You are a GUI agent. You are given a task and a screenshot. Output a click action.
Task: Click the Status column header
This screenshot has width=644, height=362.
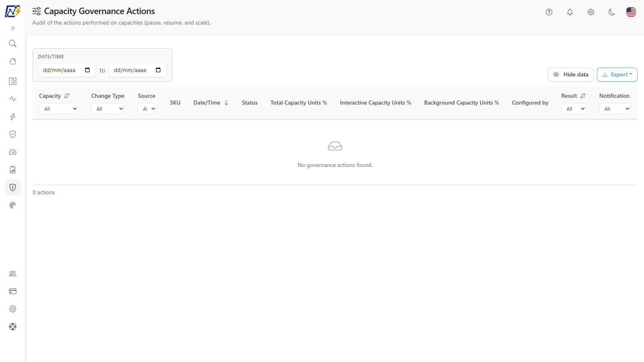250,103
